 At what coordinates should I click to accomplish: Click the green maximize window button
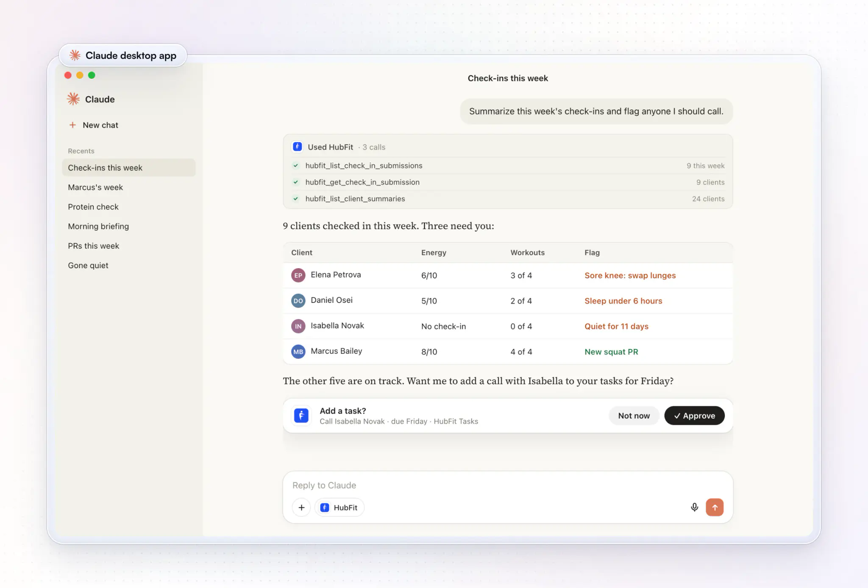point(92,75)
